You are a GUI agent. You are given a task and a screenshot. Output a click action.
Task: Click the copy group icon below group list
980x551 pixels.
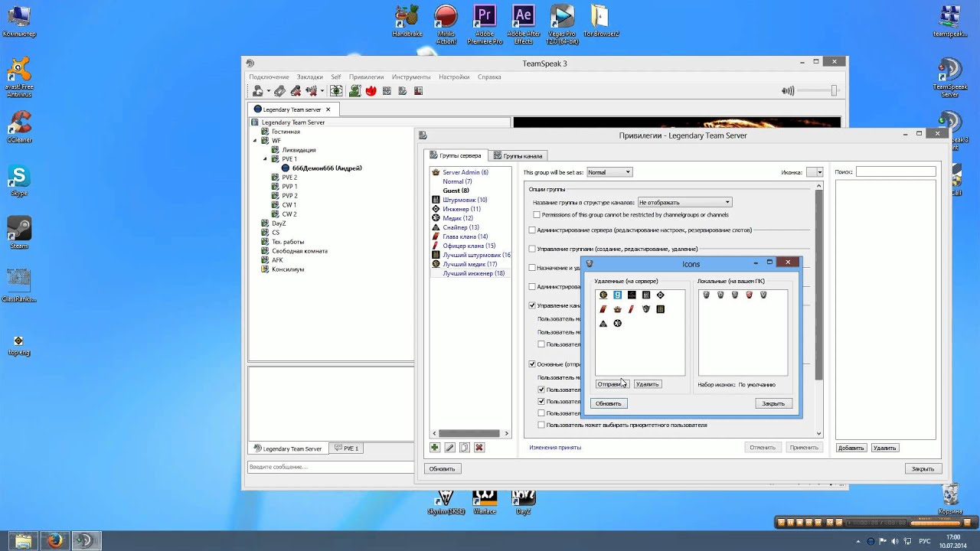click(464, 448)
